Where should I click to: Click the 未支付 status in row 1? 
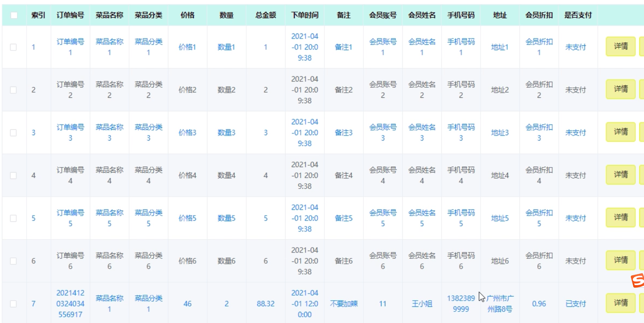(x=575, y=47)
